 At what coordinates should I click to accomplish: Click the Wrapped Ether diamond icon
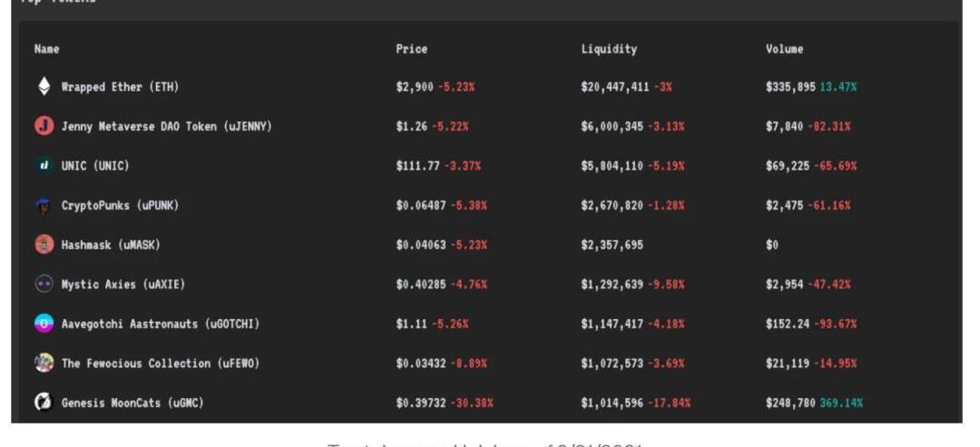(44, 86)
